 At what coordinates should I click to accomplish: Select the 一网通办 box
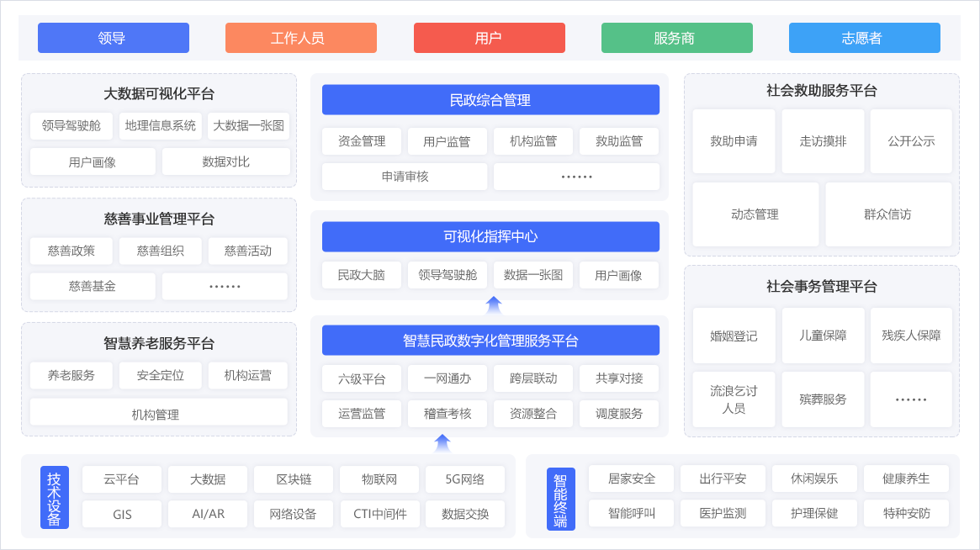(x=448, y=378)
